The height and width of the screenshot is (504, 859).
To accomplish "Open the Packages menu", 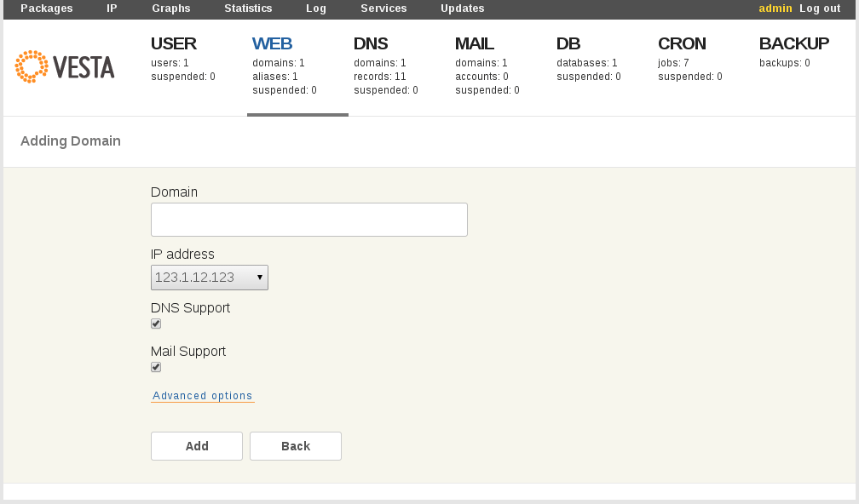I will [x=47, y=9].
